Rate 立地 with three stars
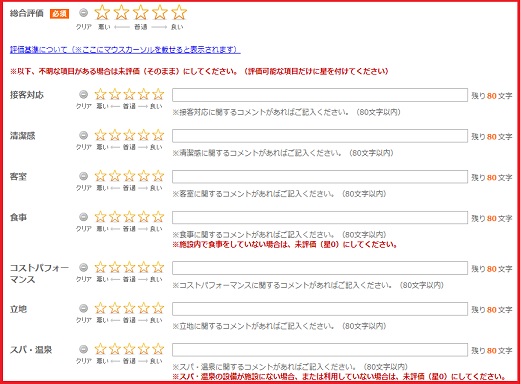521x384 pixels. pyautogui.click(x=129, y=308)
